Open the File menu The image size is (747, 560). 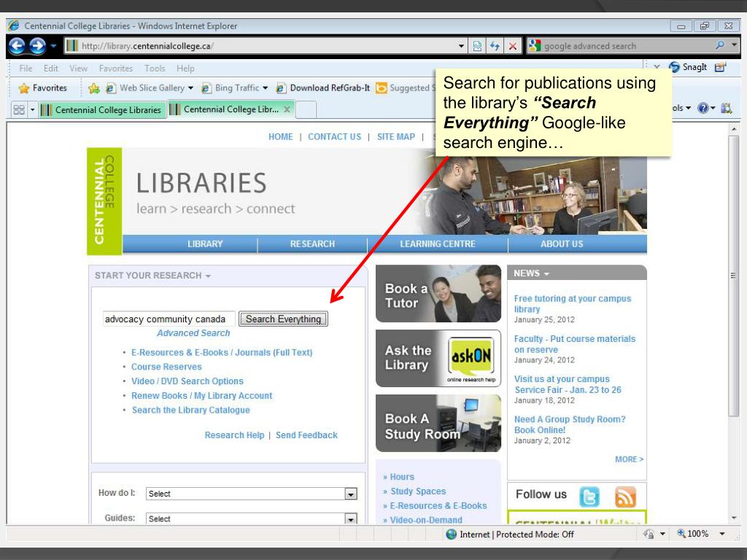26,68
